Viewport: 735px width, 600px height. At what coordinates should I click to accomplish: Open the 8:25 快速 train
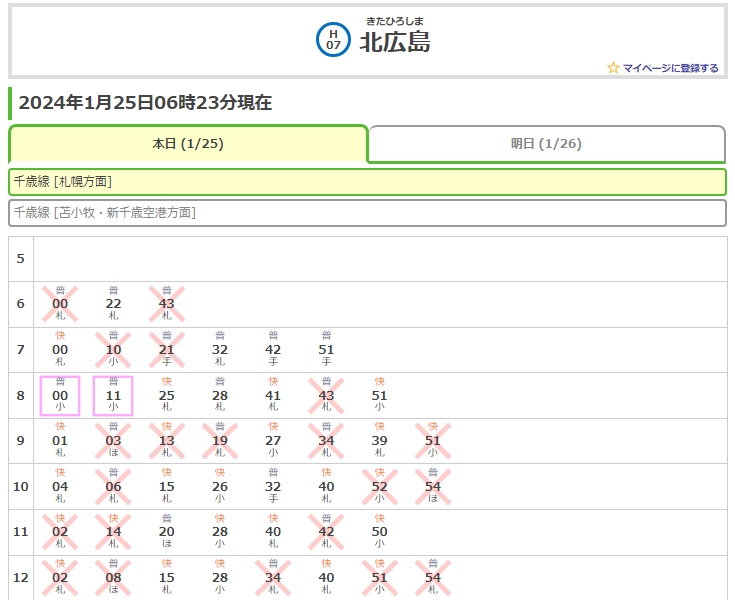point(166,395)
